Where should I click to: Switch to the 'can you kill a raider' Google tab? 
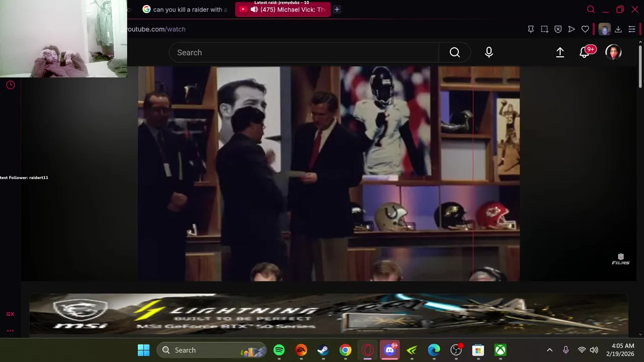coord(185,10)
